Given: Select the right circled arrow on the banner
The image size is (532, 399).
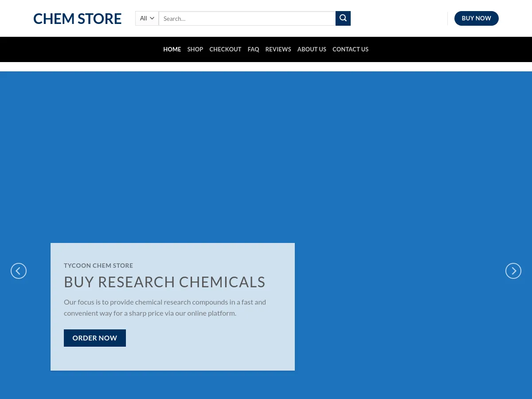Looking at the screenshot, I should point(513,270).
